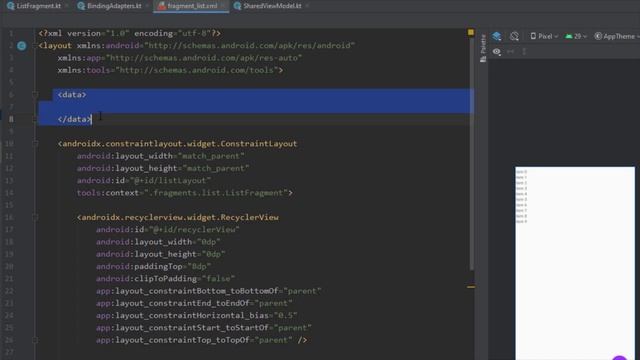Screen dimensions: 640x360
Task: Click line number 8 in gutter
Action: 11,119
